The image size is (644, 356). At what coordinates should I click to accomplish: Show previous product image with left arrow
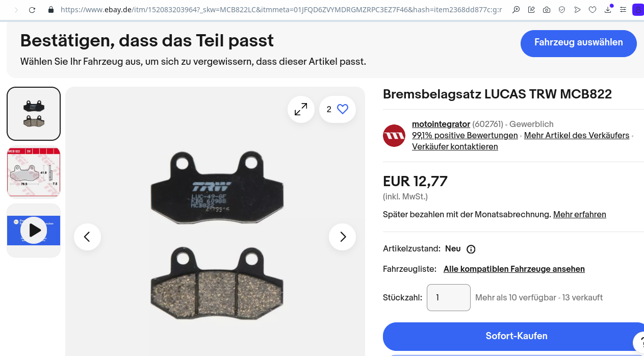tap(87, 237)
